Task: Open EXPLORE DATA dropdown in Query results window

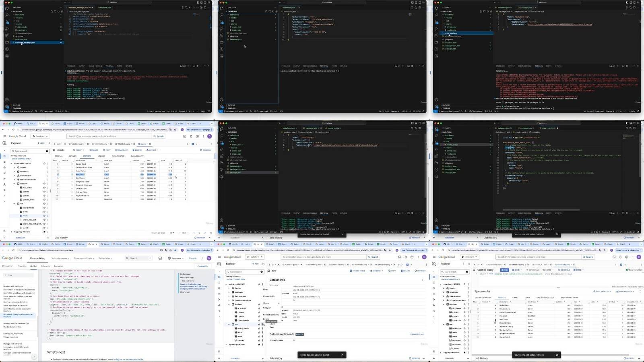Action: [625, 292]
